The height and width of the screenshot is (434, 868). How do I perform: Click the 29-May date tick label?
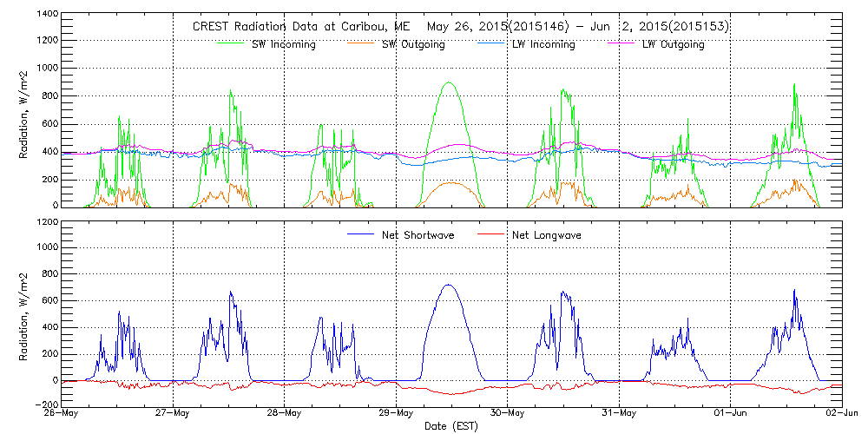coord(397,413)
